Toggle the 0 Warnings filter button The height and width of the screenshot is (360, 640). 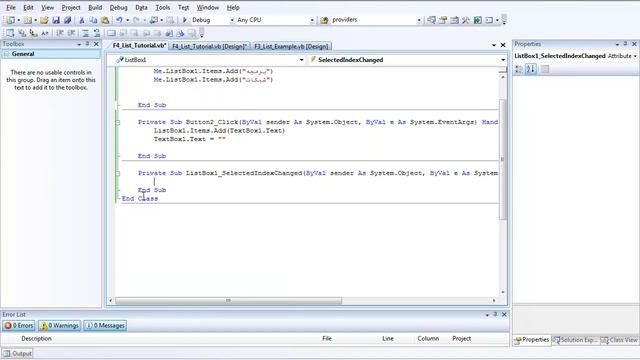point(60,325)
